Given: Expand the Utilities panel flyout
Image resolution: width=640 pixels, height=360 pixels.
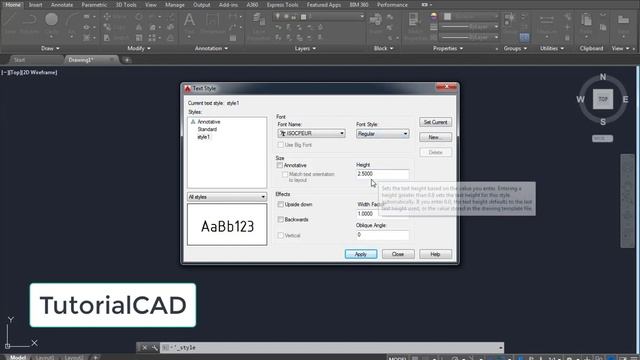Looking at the screenshot, I should click(x=552, y=48).
